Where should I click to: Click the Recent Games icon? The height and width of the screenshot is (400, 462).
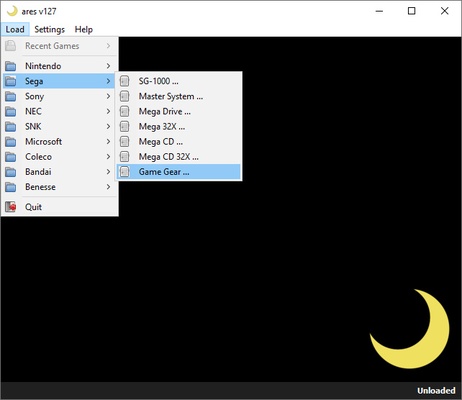[x=10, y=46]
